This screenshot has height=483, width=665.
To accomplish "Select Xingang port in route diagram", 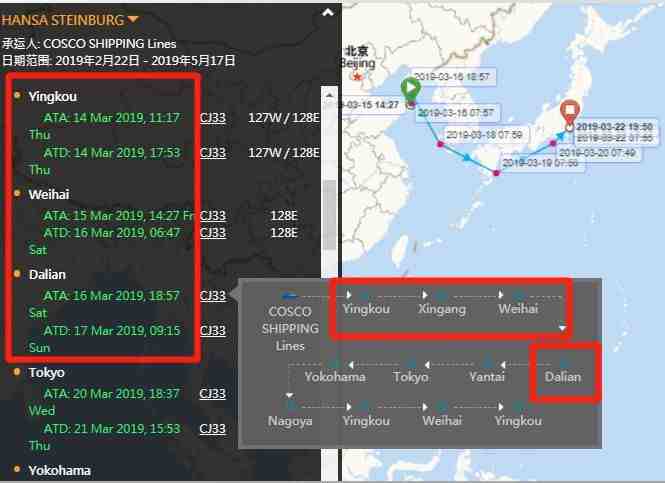I will (442, 310).
